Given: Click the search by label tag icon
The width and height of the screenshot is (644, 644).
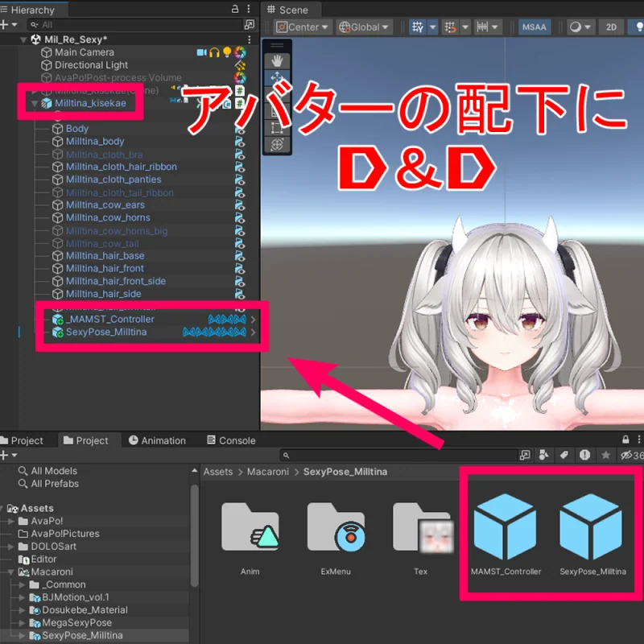Looking at the screenshot, I should point(564,455).
